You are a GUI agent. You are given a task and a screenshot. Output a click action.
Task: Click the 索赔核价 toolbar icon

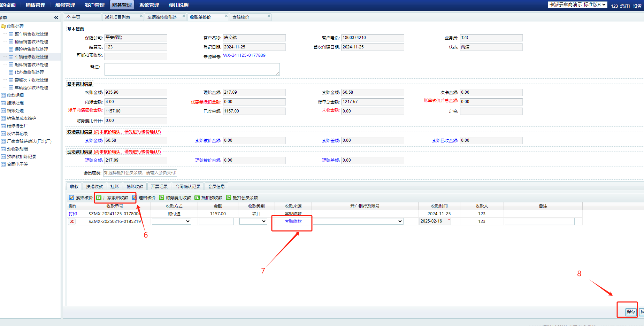coord(72,197)
